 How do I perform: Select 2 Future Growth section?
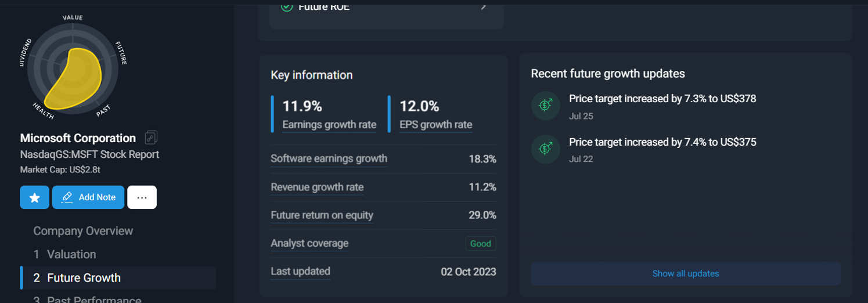point(118,277)
